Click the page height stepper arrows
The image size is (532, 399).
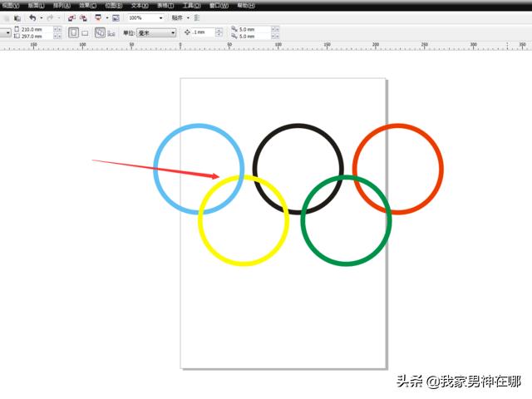click(57, 36)
